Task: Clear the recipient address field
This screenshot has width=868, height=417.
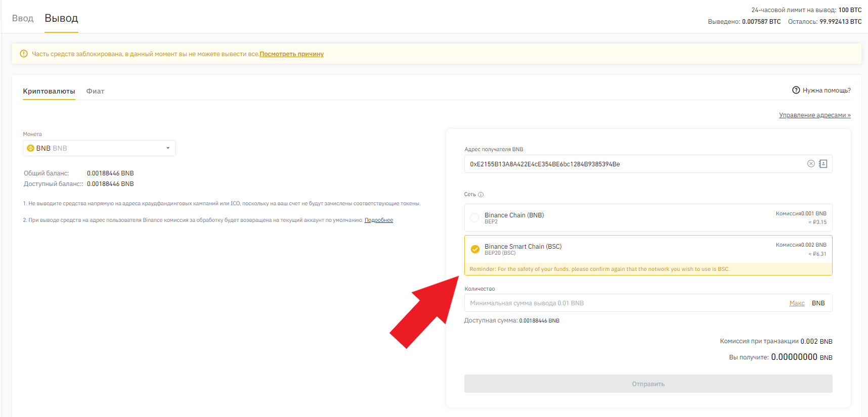Action: tap(811, 164)
